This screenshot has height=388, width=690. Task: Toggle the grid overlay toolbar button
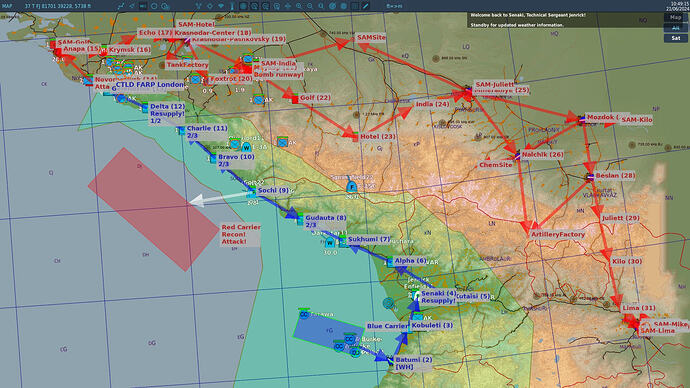[355, 6]
